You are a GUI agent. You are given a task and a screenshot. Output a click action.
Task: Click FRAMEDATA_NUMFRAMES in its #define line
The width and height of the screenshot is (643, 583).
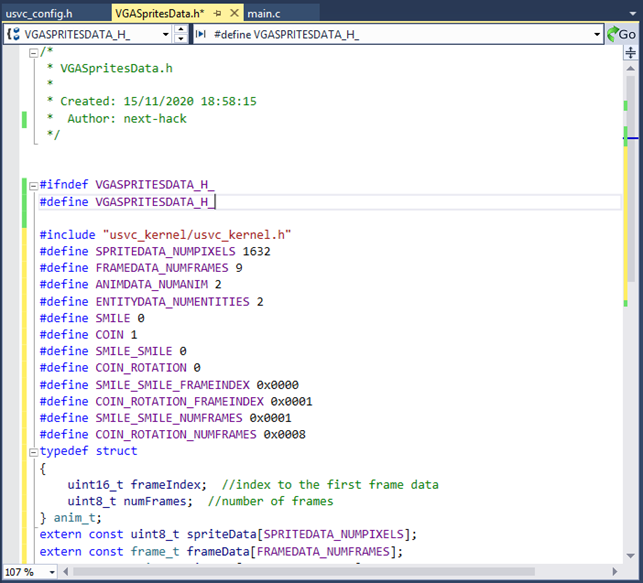pos(162,268)
